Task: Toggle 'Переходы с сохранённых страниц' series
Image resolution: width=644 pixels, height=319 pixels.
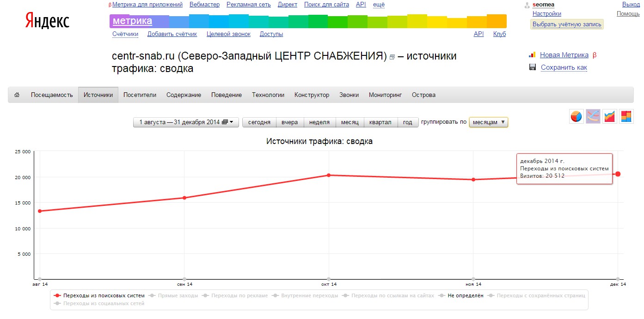Action: pyautogui.click(x=536, y=295)
